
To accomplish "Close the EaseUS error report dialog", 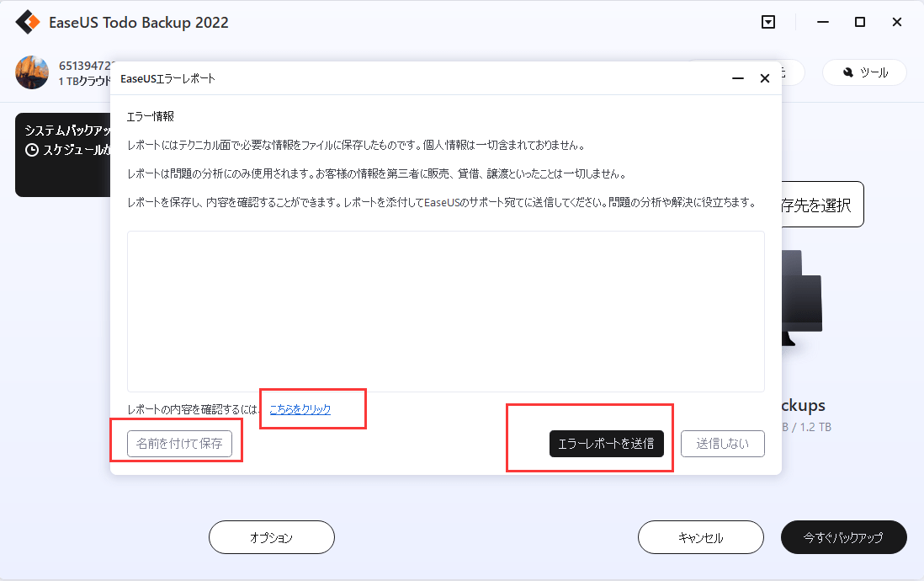I will pos(764,78).
